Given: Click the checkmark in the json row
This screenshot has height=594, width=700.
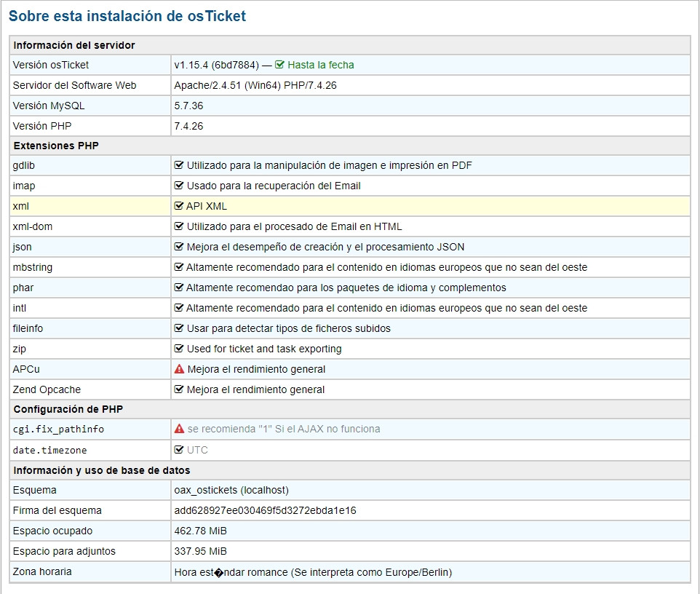Looking at the screenshot, I should pyautogui.click(x=178, y=247).
